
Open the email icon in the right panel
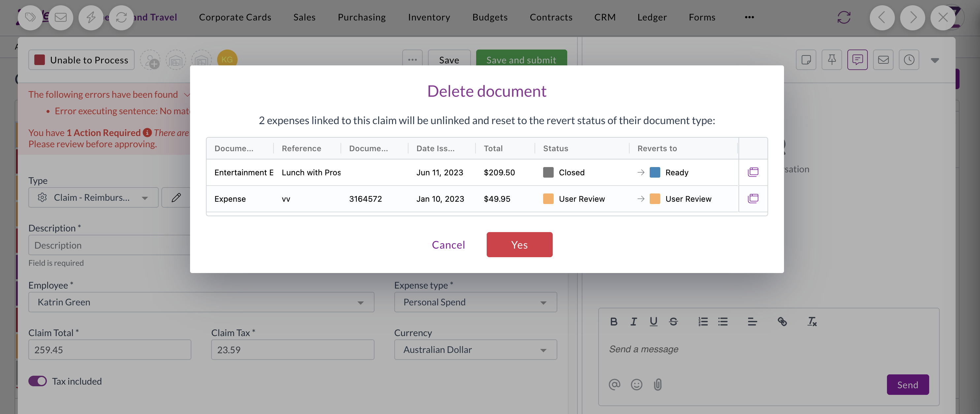point(883,60)
